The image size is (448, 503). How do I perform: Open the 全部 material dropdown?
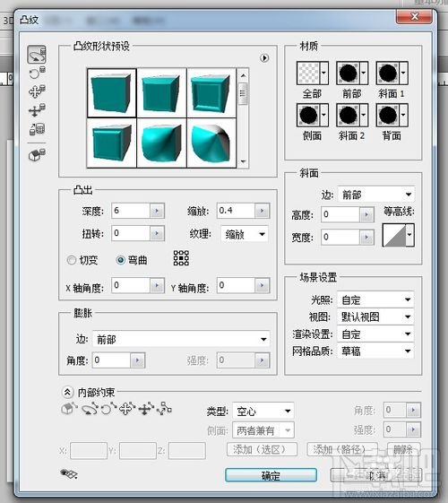(323, 74)
